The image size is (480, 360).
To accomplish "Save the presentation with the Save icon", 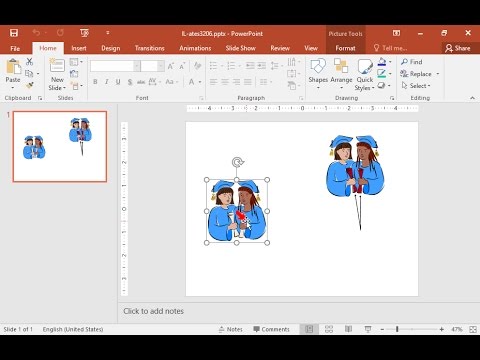I will (14, 33).
